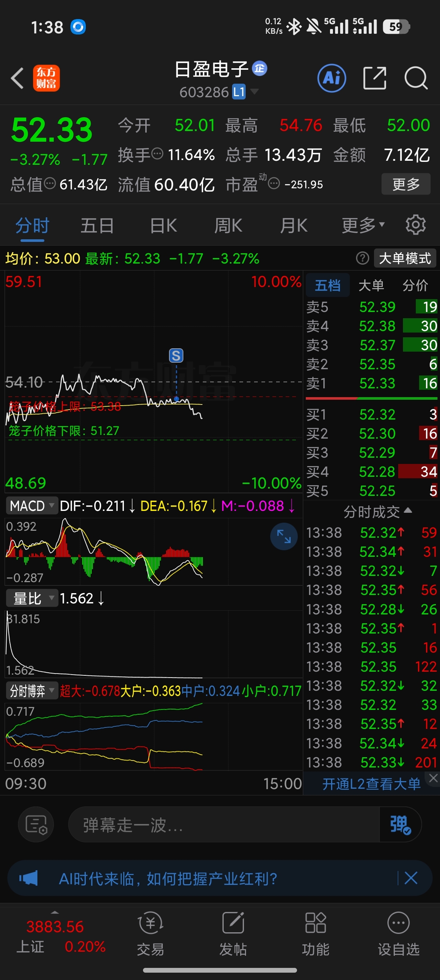Tap 开通L2查看大单 link
This screenshot has height=980, width=440.
tap(371, 784)
